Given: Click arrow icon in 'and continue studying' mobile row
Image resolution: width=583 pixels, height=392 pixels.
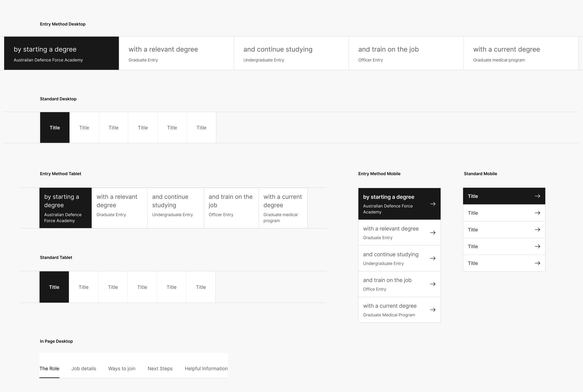Looking at the screenshot, I should (x=433, y=258).
